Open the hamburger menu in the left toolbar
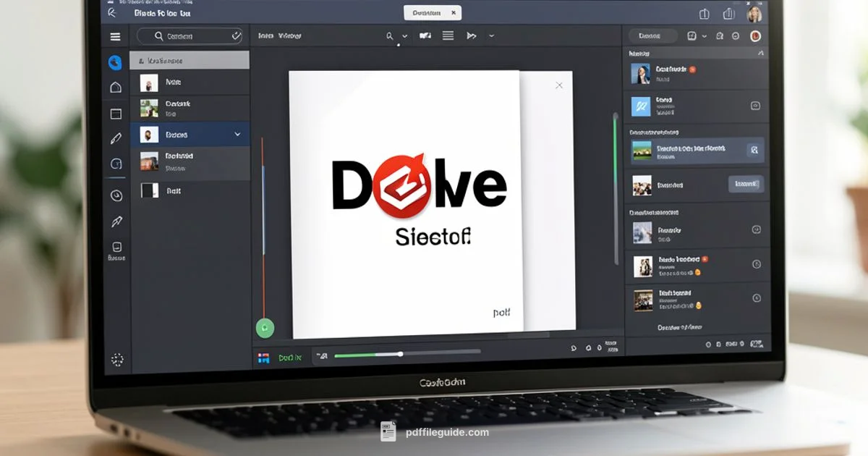This screenshot has width=868, height=456. pyautogui.click(x=115, y=35)
